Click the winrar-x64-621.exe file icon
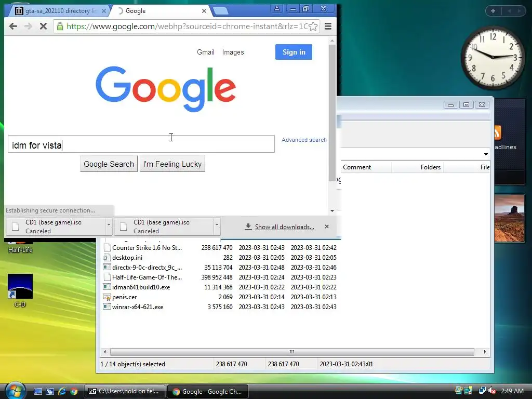532x399 pixels. coord(107,307)
